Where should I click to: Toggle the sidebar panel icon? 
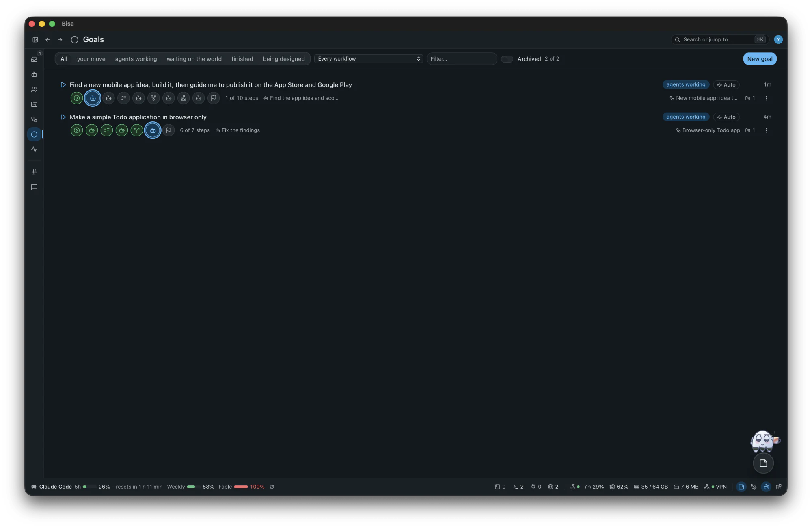pos(35,40)
